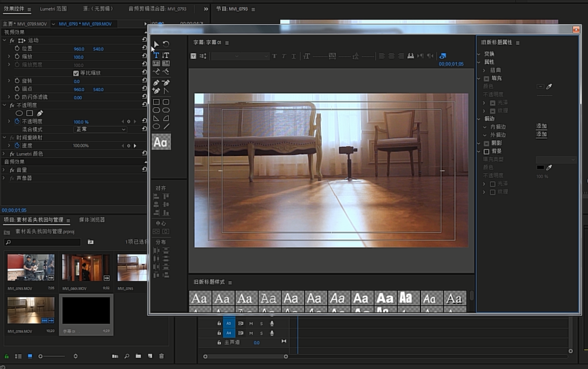Toggle the 填充 fill checkbox
Screen dimensions: 588x369
pos(486,78)
